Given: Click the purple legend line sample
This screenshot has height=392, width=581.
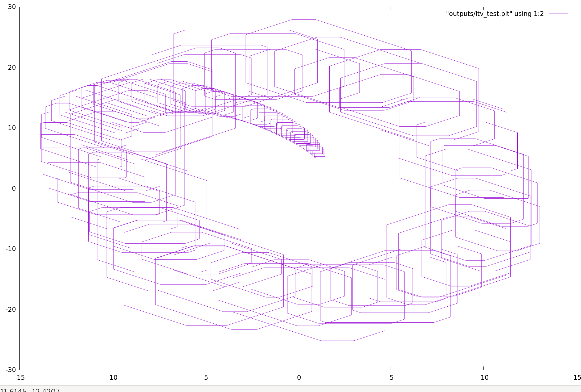Looking at the screenshot, I should (558, 14).
